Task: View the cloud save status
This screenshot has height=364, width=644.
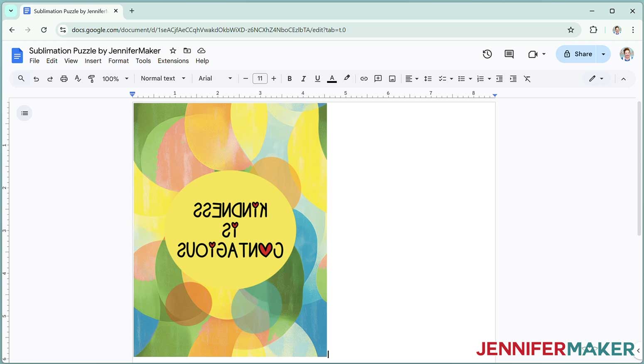Action: tap(202, 51)
